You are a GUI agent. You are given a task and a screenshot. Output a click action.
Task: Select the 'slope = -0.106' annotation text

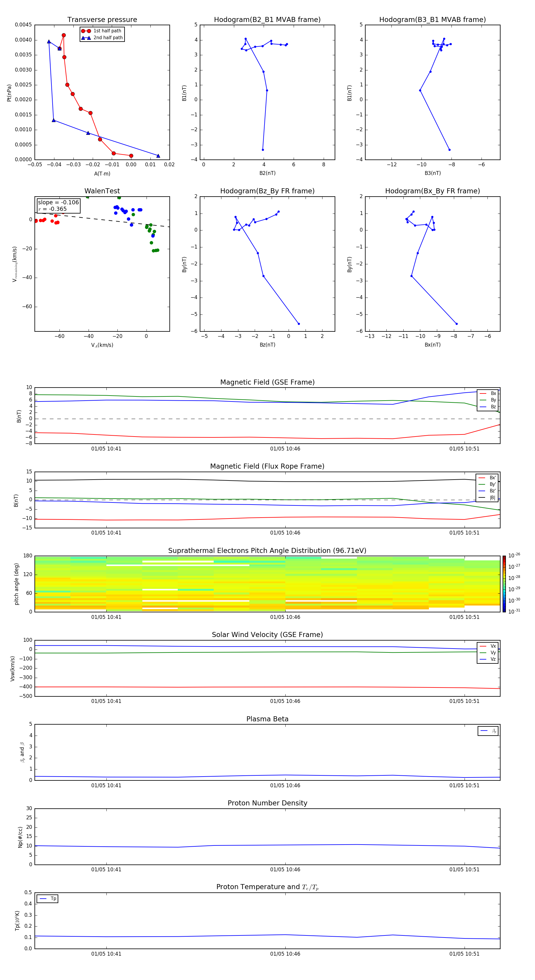(x=58, y=203)
